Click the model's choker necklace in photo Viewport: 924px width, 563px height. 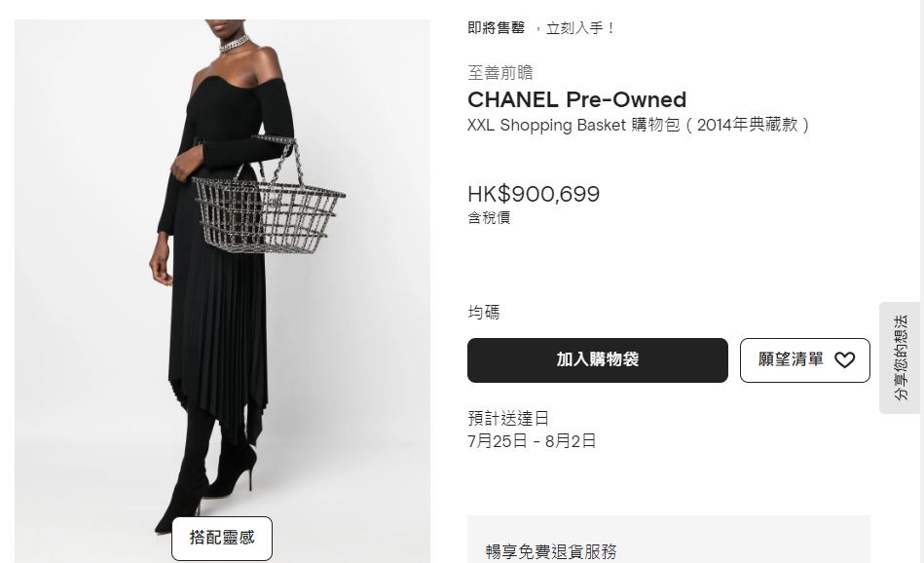point(234,44)
